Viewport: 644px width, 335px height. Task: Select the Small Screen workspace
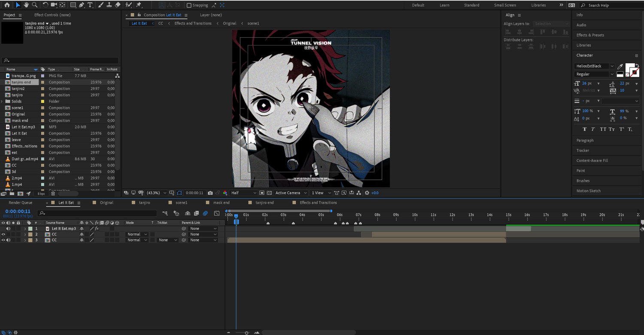point(505,5)
